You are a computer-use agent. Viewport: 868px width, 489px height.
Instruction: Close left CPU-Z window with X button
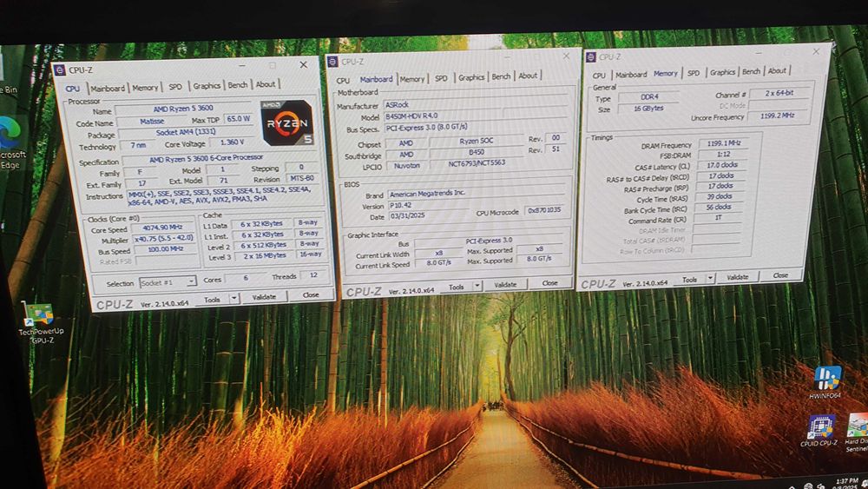tap(303, 65)
